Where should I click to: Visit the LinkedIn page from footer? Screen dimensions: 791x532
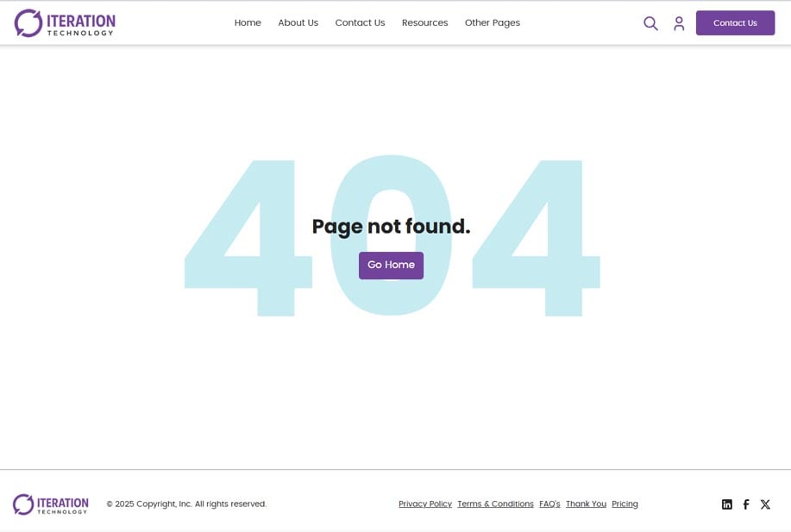click(x=727, y=504)
